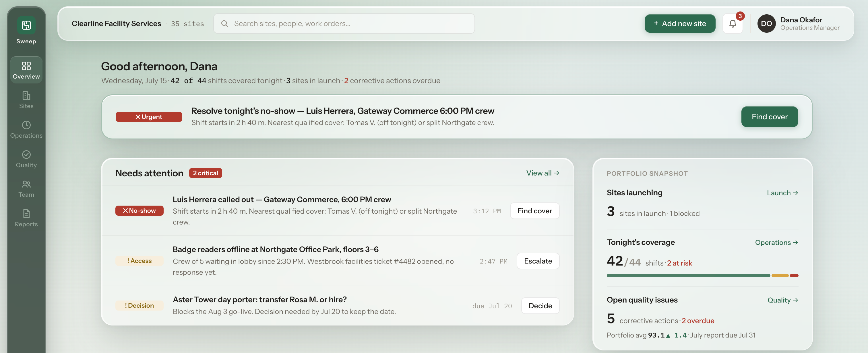The height and width of the screenshot is (353, 868).
Task: Open the View all link in Needs attention
Action: click(542, 173)
